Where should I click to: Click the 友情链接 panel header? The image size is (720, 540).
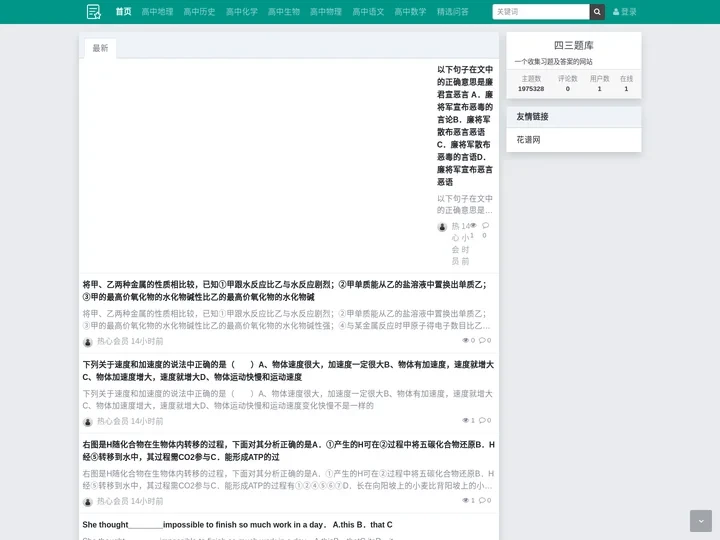(574, 117)
